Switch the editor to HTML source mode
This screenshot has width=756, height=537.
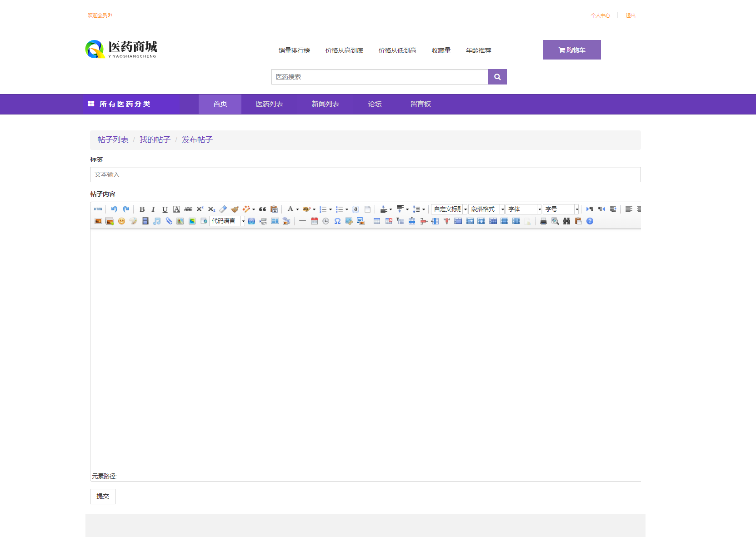[x=98, y=209]
